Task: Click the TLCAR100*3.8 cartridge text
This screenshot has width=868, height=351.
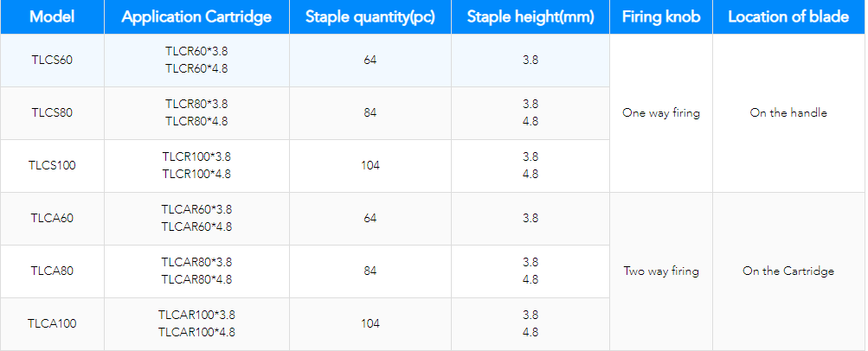Action: click(196, 315)
